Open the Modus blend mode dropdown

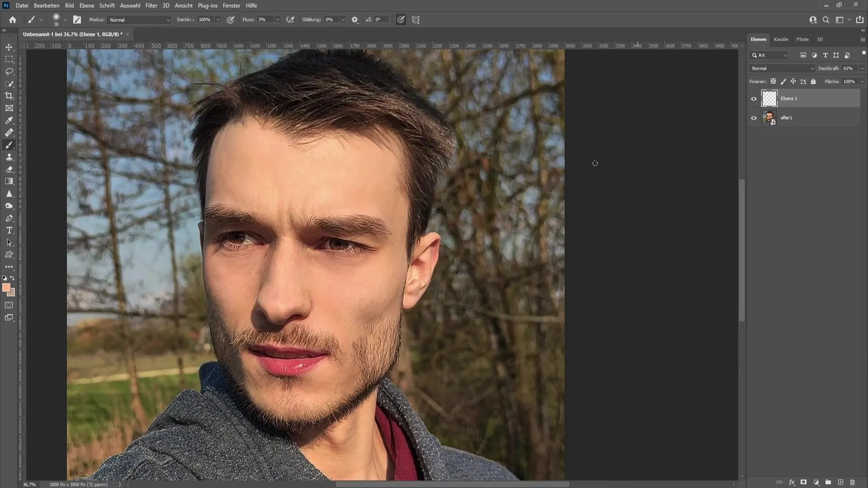coord(139,20)
